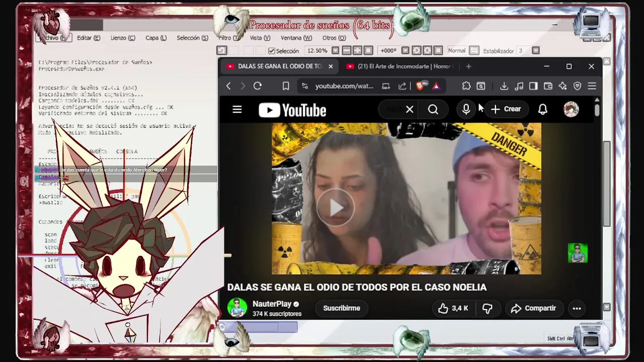Click the rotate clockwise icon

pyautogui.click(x=427, y=51)
